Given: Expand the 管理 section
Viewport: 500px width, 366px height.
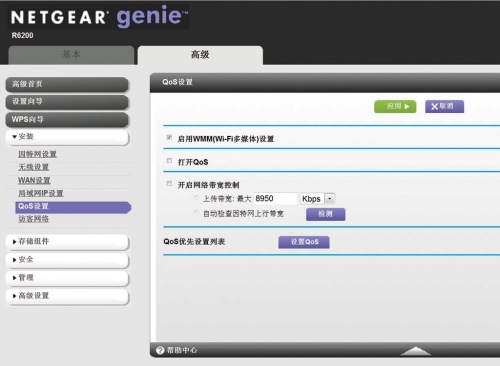Looking at the screenshot, I should 67,278.
